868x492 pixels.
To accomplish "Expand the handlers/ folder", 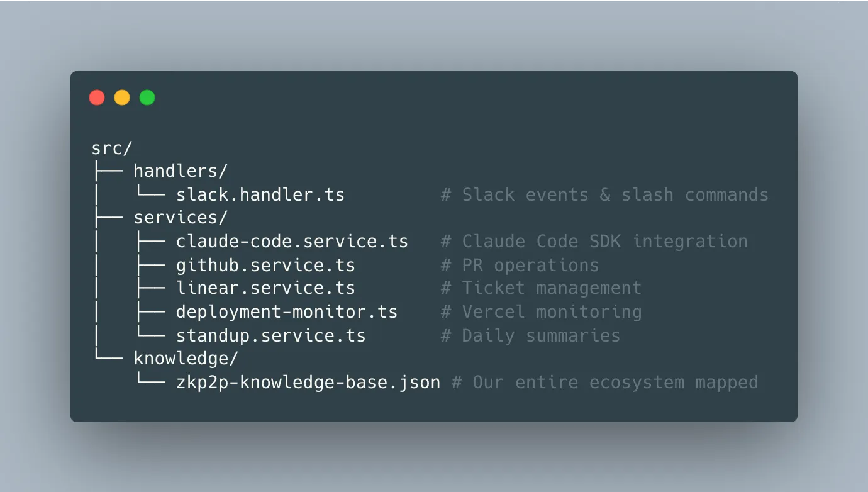I will point(181,171).
